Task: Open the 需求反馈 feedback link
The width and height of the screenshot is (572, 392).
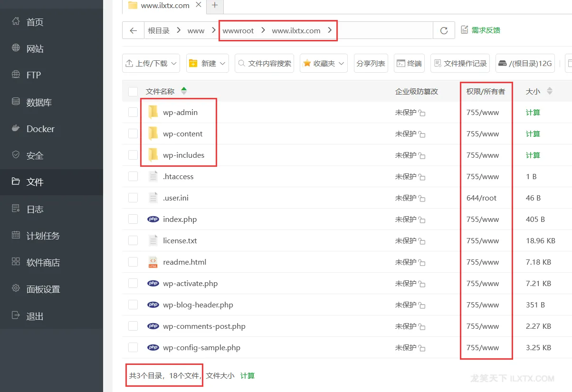Action: (x=480, y=30)
